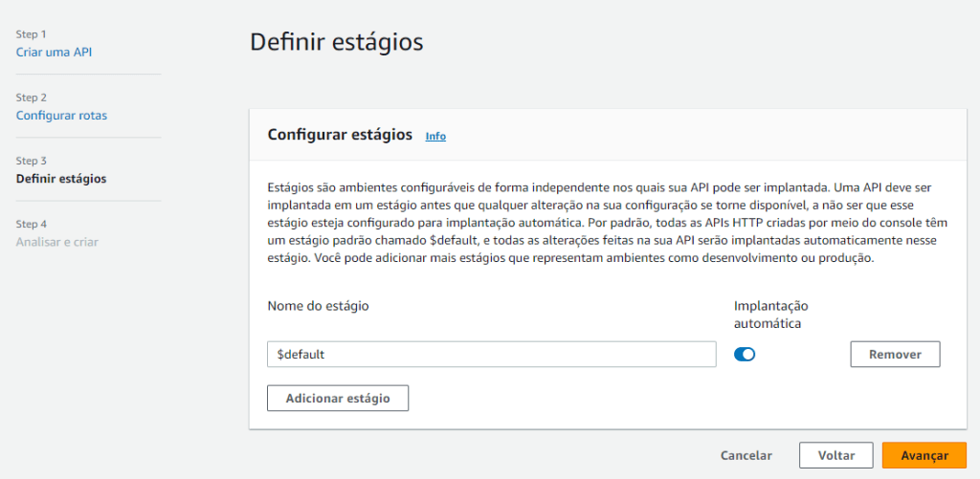Cancel the wizard via Cancelar
Viewport: 980px width, 479px height.
(746, 456)
